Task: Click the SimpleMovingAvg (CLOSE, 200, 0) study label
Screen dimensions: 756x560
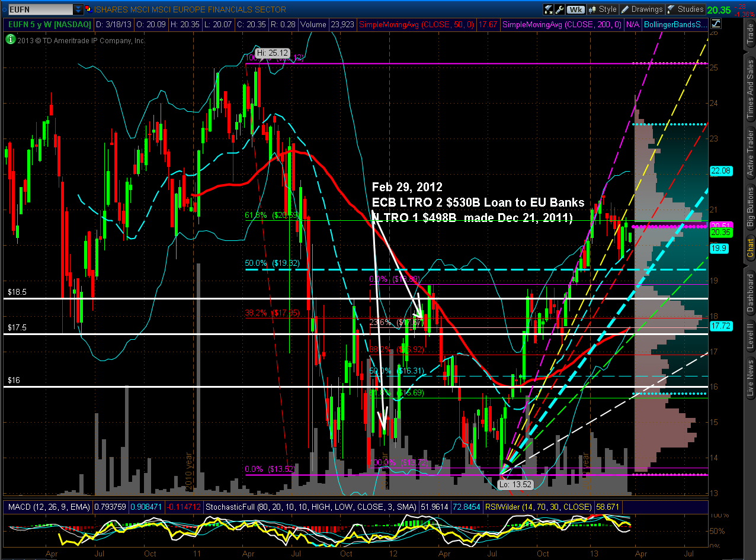Action: pyautogui.click(x=562, y=25)
